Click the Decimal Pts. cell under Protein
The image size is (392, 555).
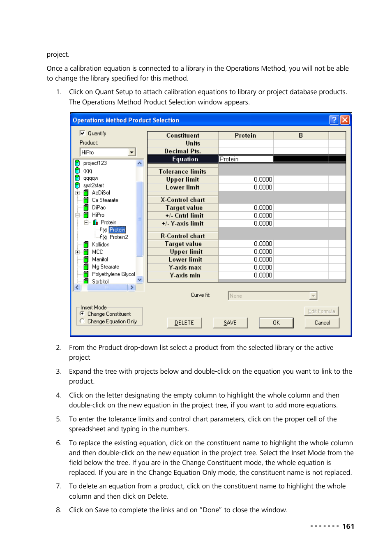click(x=246, y=151)
